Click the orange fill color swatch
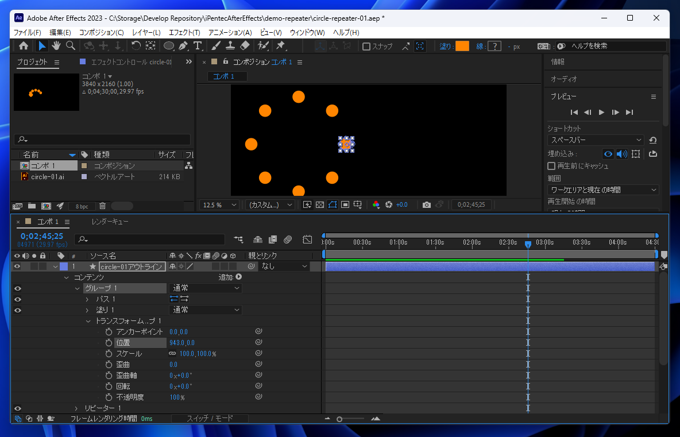Viewport: 680px width, 437px height. 462,46
